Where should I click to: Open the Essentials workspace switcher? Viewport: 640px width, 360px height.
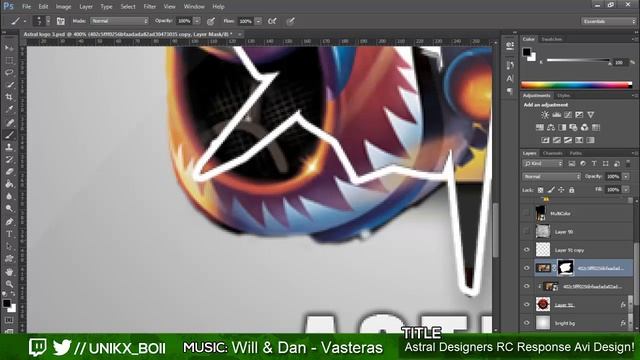click(609, 21)
